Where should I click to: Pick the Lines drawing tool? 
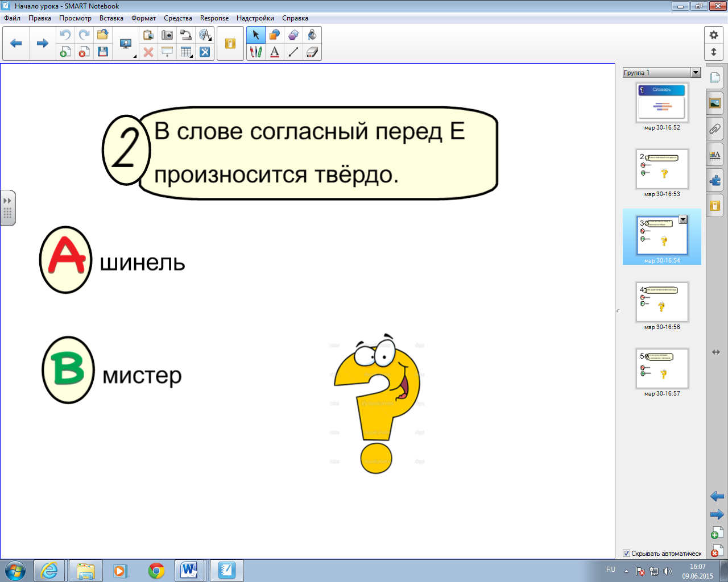coord(293,52)
